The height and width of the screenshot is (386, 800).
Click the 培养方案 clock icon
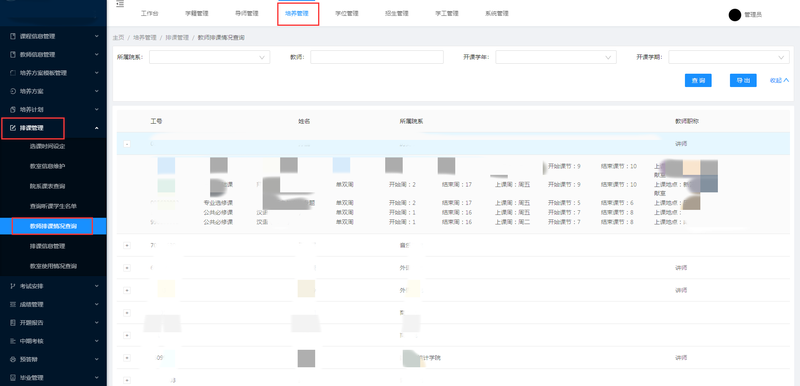(x=13, y=91)
